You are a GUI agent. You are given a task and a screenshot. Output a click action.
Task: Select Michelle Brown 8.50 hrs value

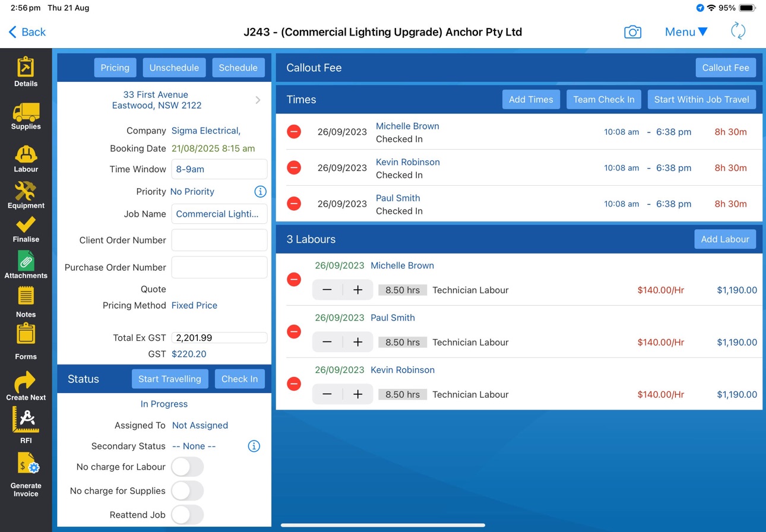click(x=403, y=290)
